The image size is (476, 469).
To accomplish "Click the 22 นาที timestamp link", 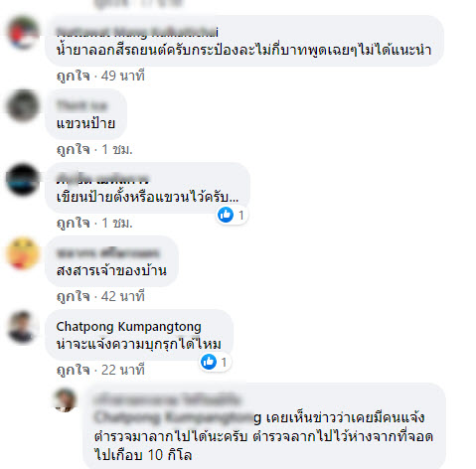I will (x=123, y=370).
